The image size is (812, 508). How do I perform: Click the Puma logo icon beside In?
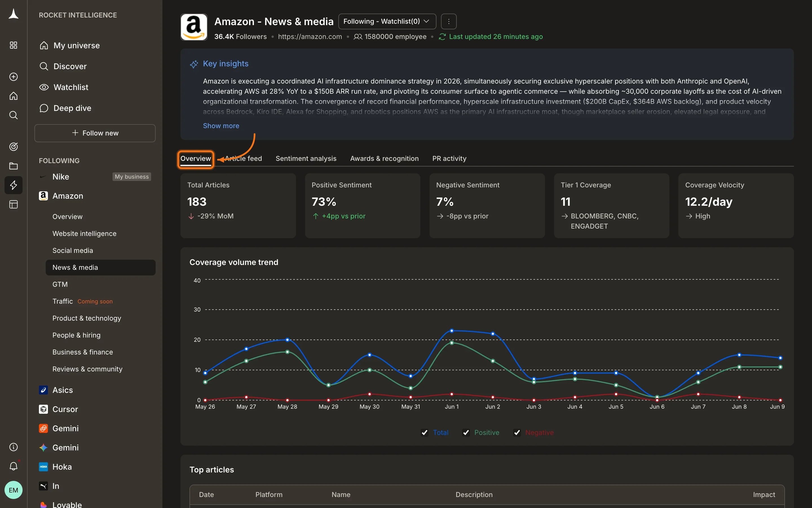click(43, 486)
